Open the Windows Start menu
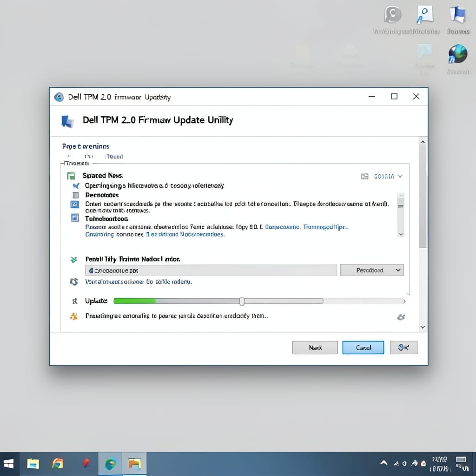 click(8, 463)
